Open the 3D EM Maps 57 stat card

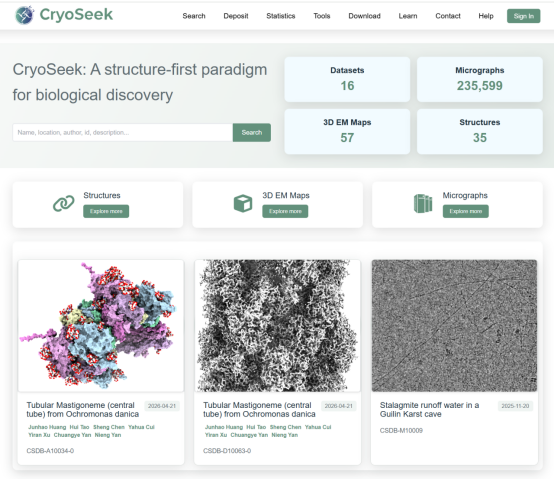[347, 131]
